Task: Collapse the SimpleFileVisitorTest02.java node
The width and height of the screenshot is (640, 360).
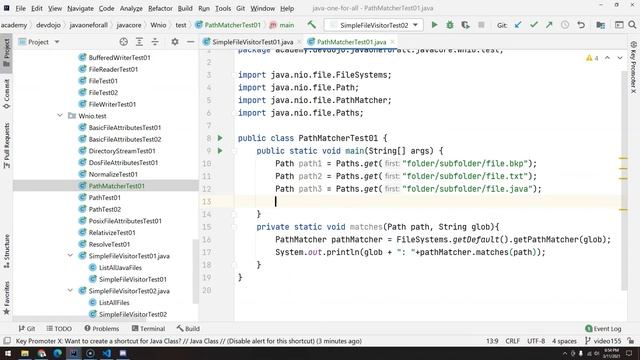Action: (70, 291)
